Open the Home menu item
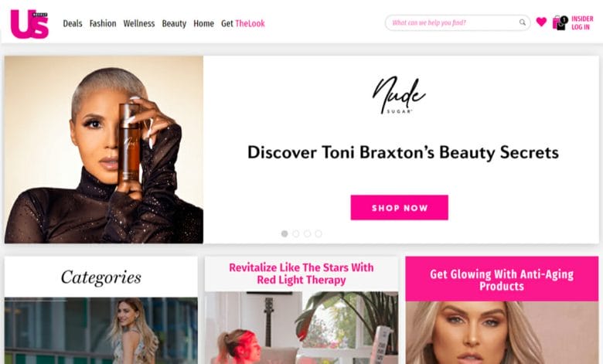The image size is (603, 364). click(203, 23)
